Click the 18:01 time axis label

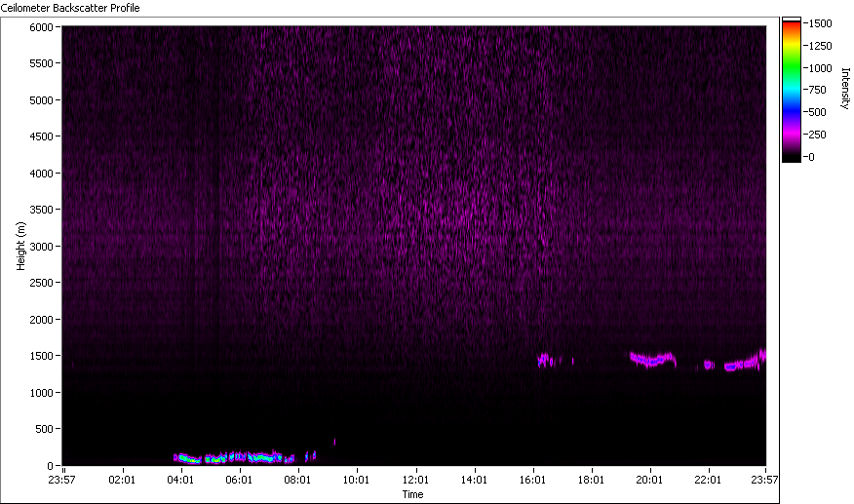point(591,480)
